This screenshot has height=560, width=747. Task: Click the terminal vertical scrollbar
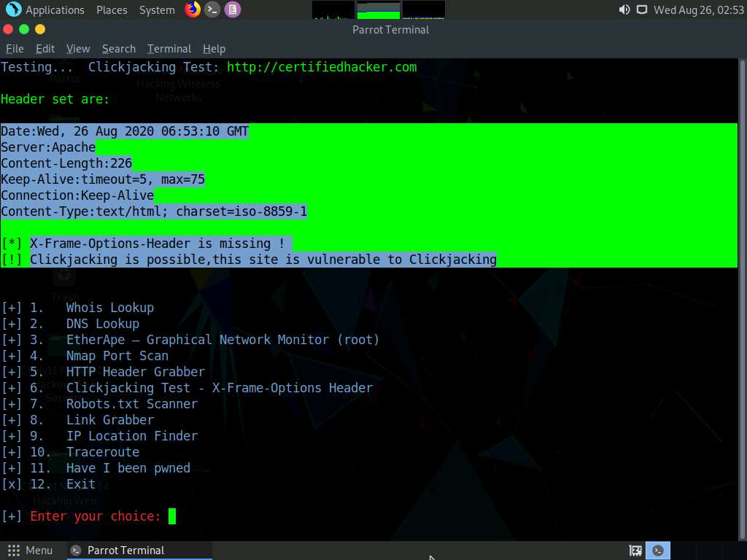742,299
